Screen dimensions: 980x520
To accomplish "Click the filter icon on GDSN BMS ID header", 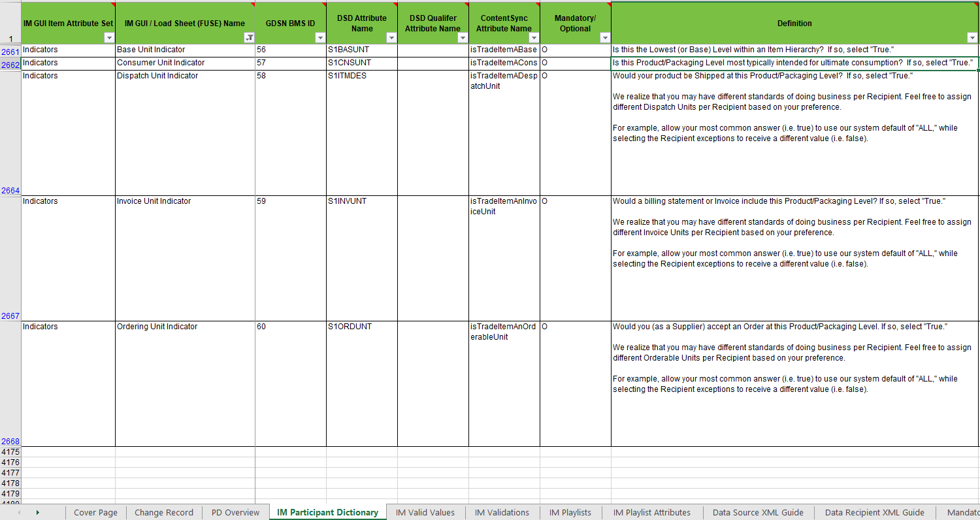I will pyautogui.click(x=319, y=39).
